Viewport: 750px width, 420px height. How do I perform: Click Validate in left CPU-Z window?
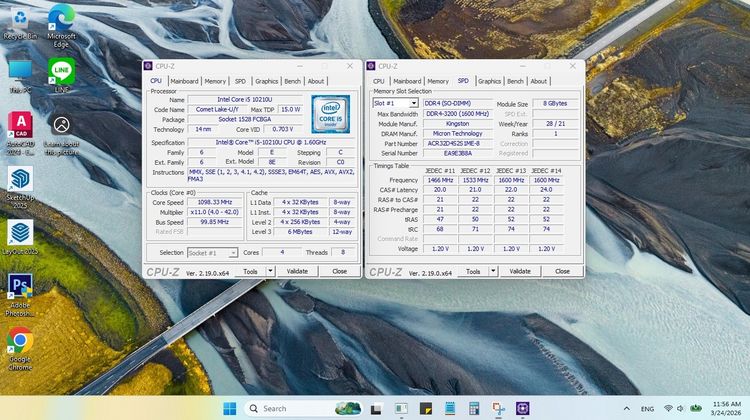(297, 272)
